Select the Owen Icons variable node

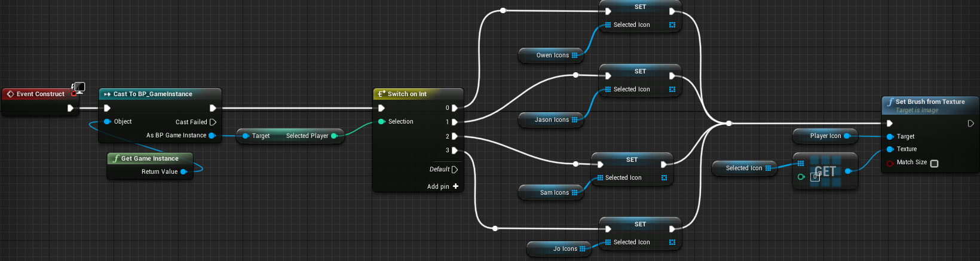(x=550, y=55)
